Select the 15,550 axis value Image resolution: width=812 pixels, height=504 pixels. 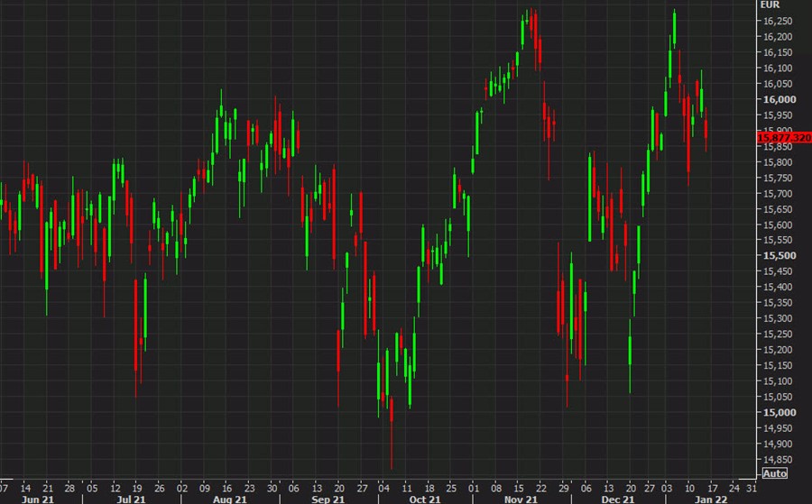[x=778, y=240]
